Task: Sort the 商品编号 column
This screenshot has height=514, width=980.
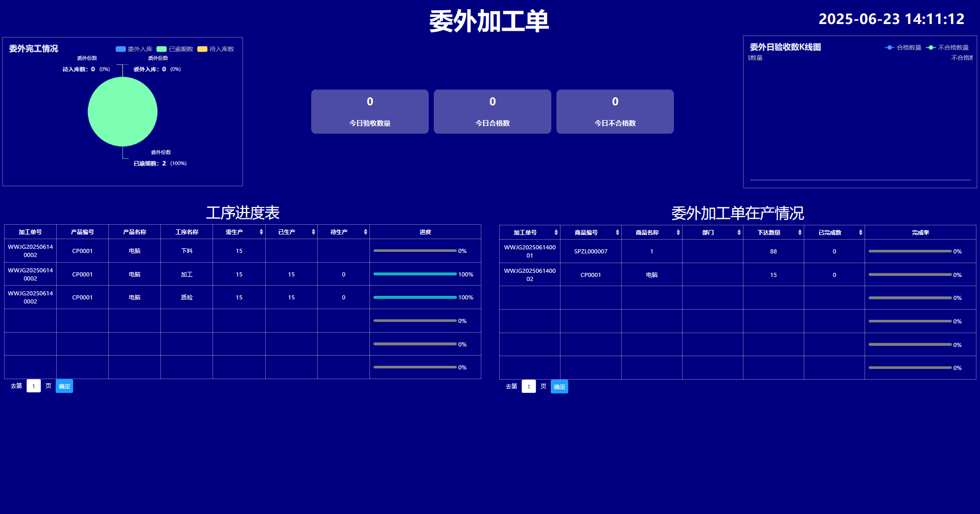Action: click(x=617, y=232)
